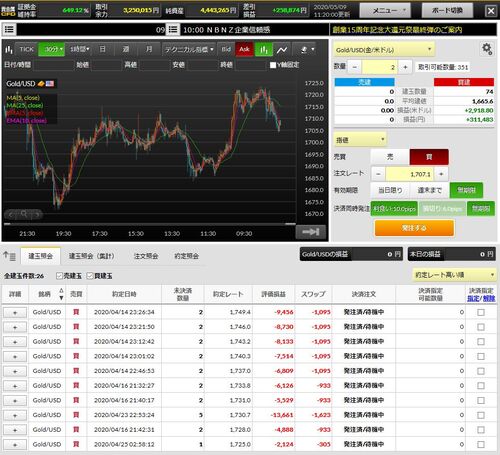
Task: Click the order rate field 1,707.1
Action: [410, 174]
